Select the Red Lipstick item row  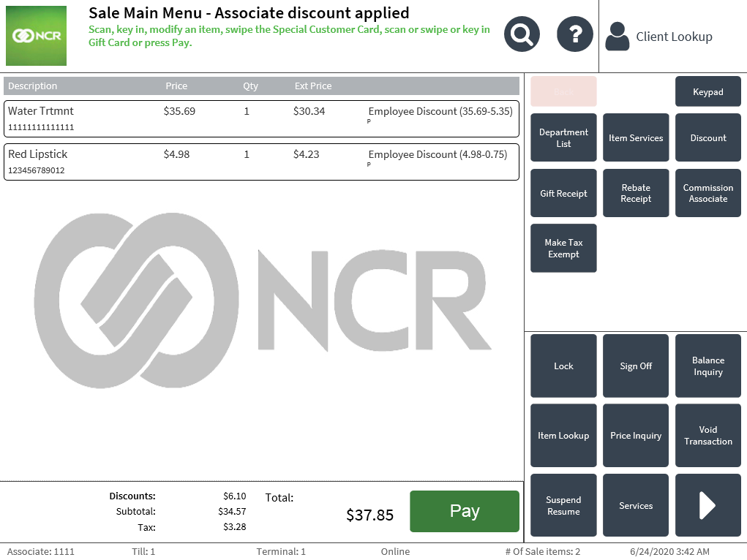tap(261, 162)
